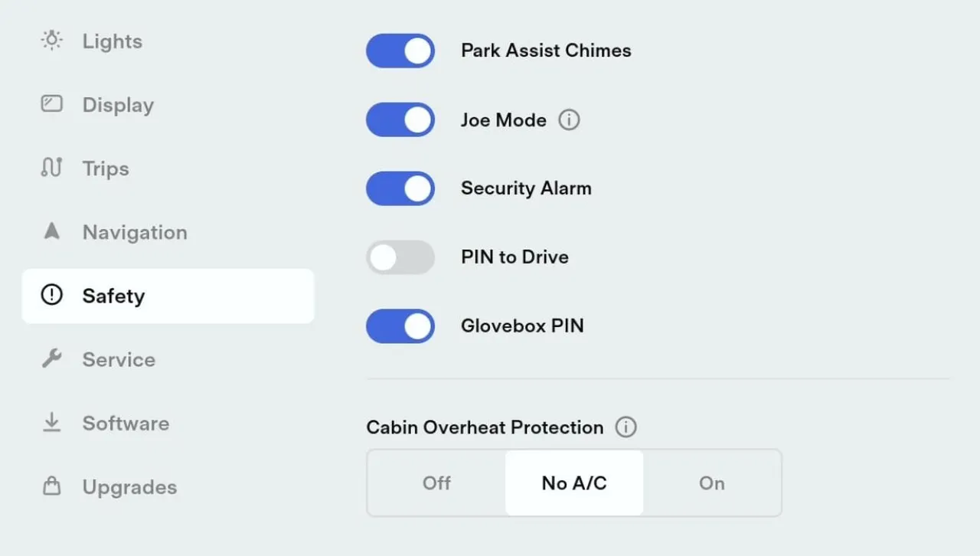Turn off the Joe Mode switch
This screenshot has height=556, width=980.
(400, 119)
